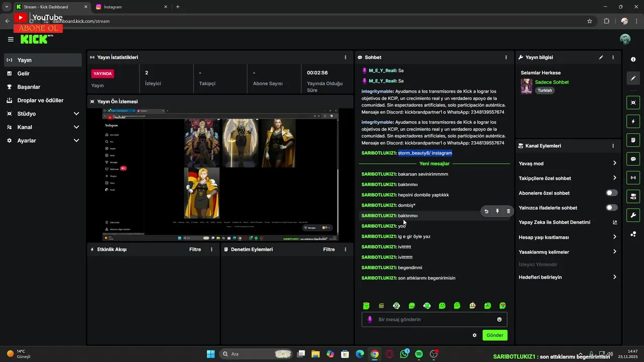Open Etkinlik Akışı panel options menu
This screenshot has height=362, width=644.
(x=211, y=249)
